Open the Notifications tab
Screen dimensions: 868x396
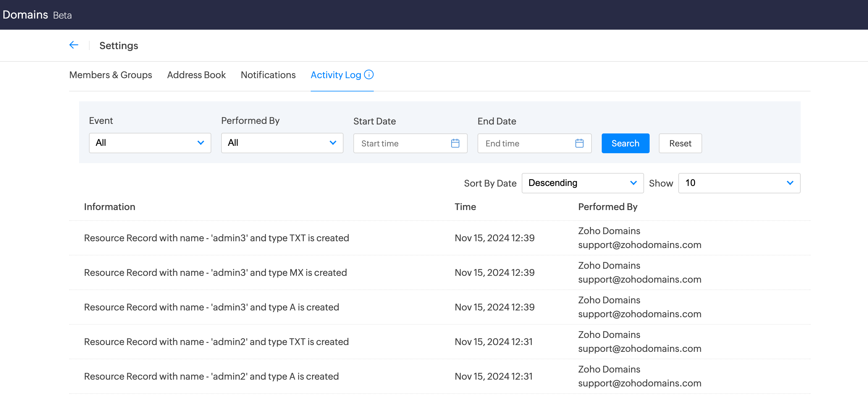point(268,75)
